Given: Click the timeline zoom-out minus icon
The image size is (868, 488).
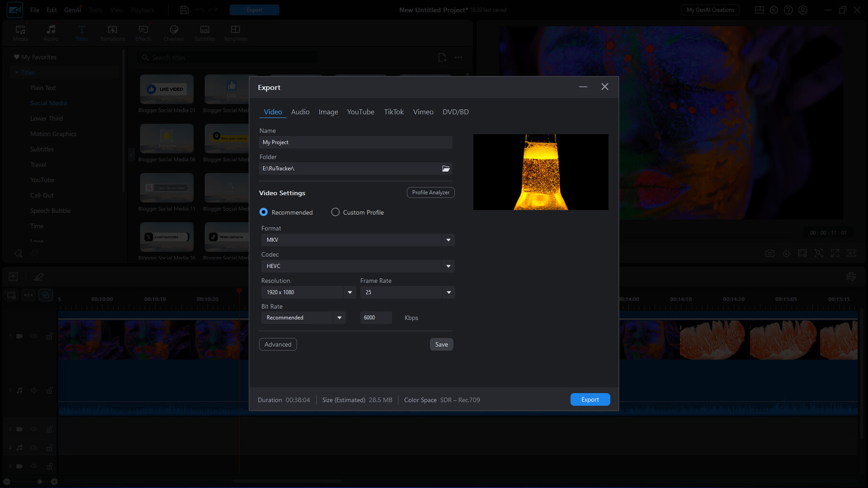Looking at the screenshot, I should coord(7,482).
